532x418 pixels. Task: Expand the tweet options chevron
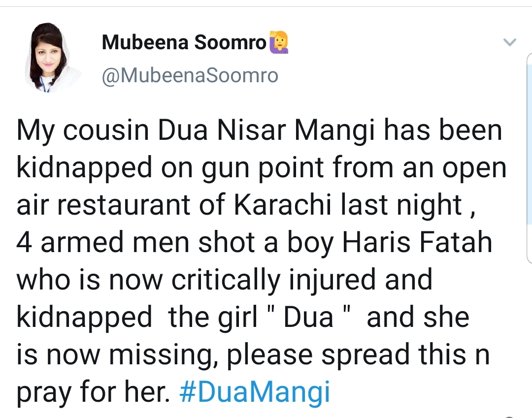click(x=509, y=42)
